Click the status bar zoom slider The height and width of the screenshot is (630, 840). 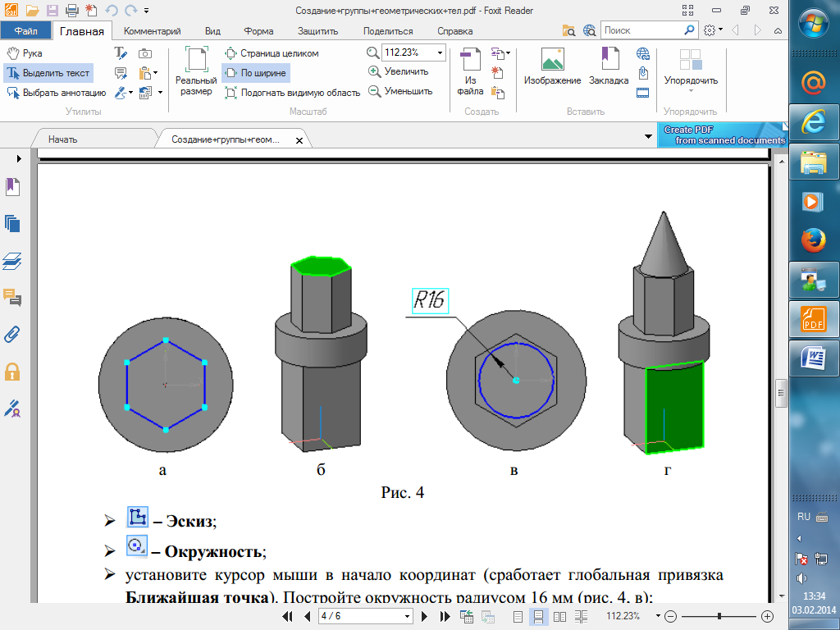(x=719, y=616)
